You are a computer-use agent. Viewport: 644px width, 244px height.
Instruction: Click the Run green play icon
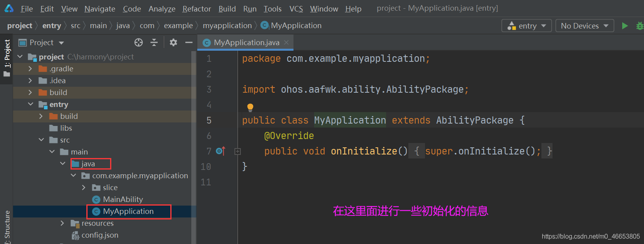click(625, 26)
